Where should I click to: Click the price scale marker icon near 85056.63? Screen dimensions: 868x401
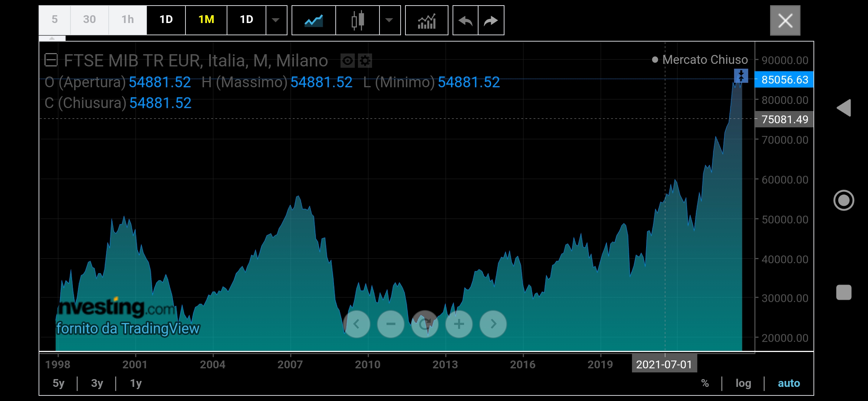(x=741, y=76)
